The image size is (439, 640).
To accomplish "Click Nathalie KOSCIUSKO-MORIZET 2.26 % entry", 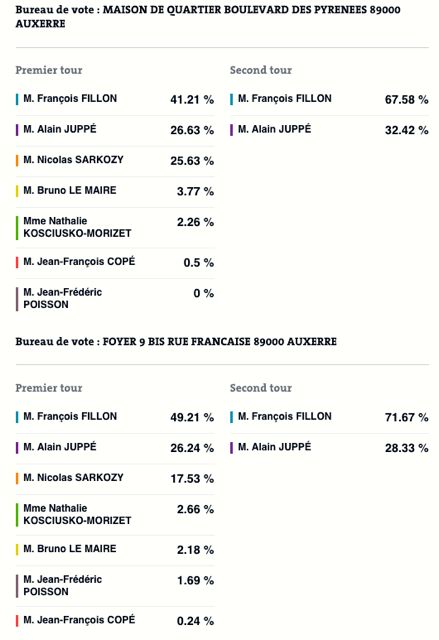I will (115, 227).
